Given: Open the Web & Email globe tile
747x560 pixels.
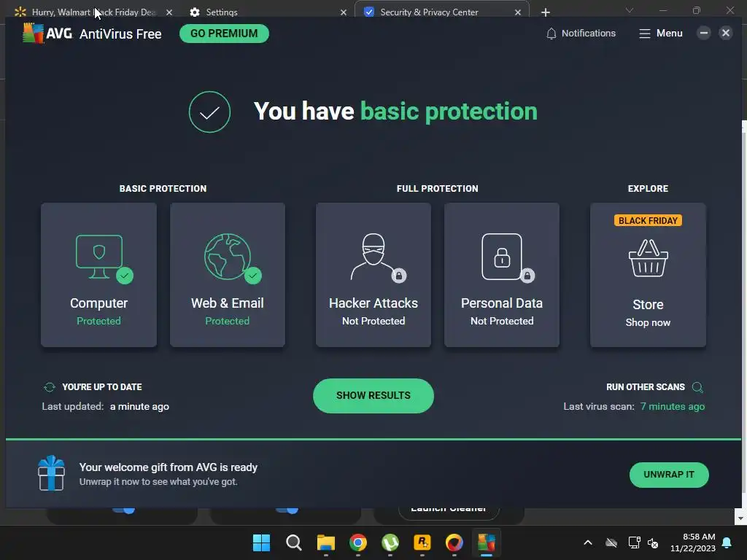Looking at the screenshot, I should click(x=228, y=275).
